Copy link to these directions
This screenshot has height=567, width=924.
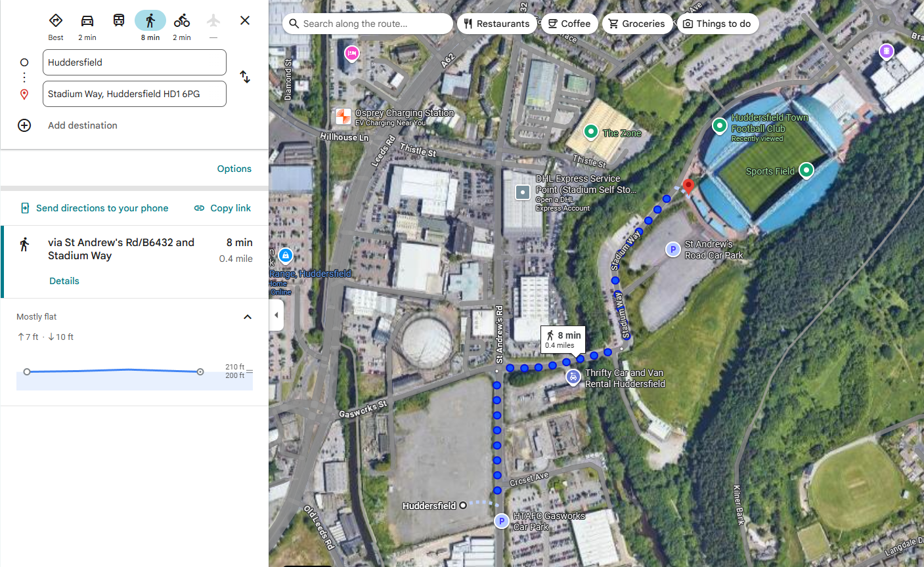tap(223, 208)
